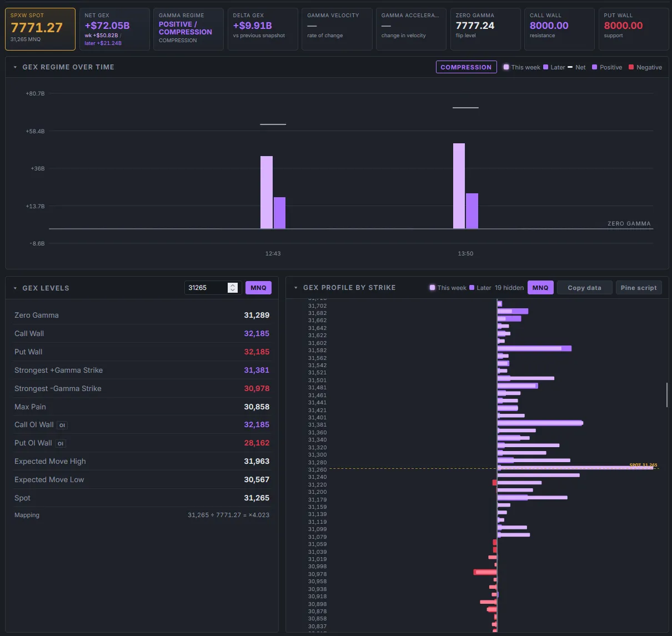
Task: Click the SPOT 31,265 marker label
Action: (643, 465)
